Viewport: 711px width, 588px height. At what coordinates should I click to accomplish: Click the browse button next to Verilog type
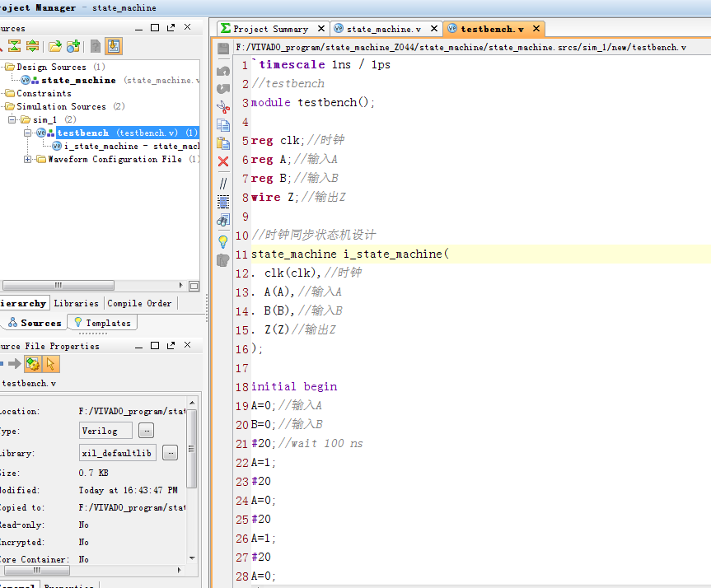click(x=146, y=431)
